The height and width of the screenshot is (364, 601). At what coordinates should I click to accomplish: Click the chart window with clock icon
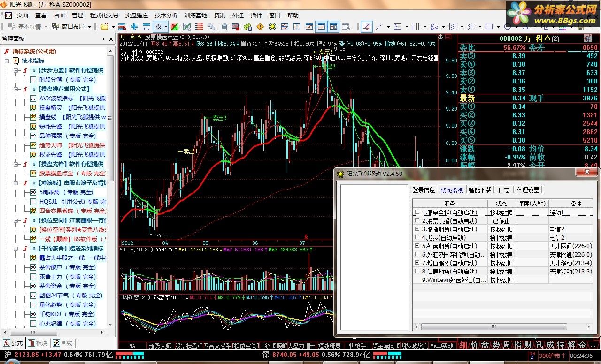click(345, 27)
